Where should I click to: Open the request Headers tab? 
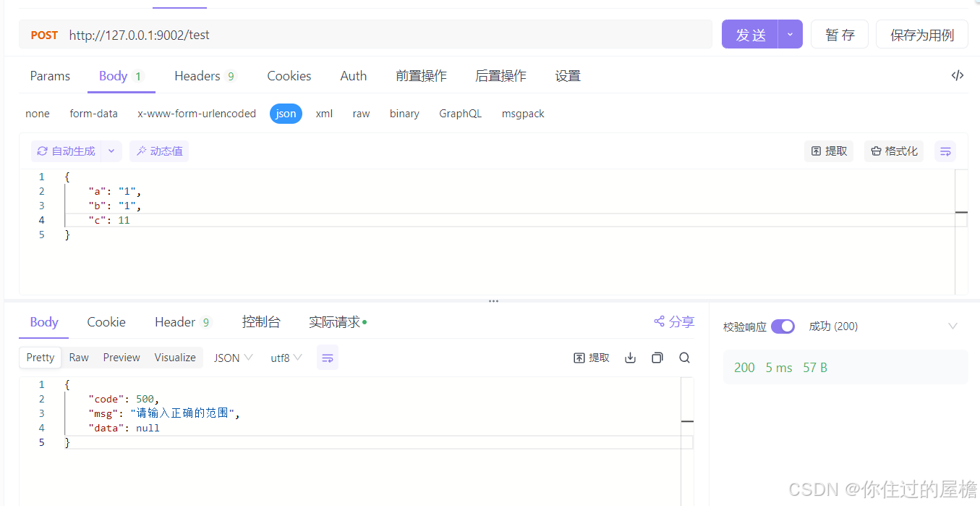[x=205, y=76]
